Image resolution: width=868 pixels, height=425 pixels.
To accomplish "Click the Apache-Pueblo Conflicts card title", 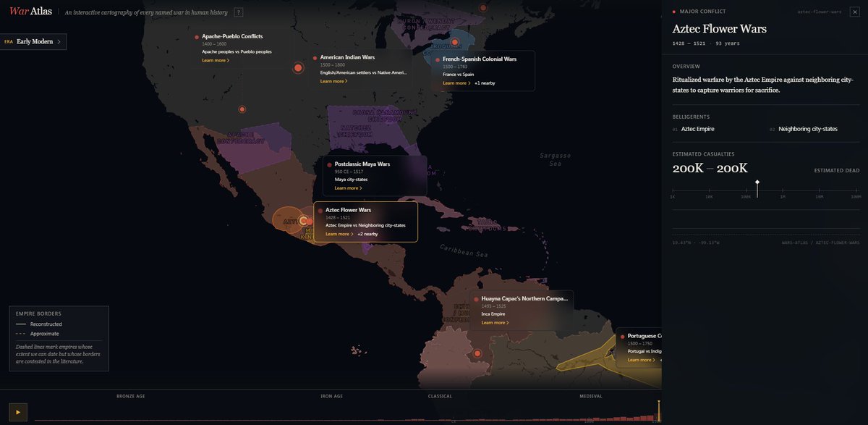I will point(232,36).
